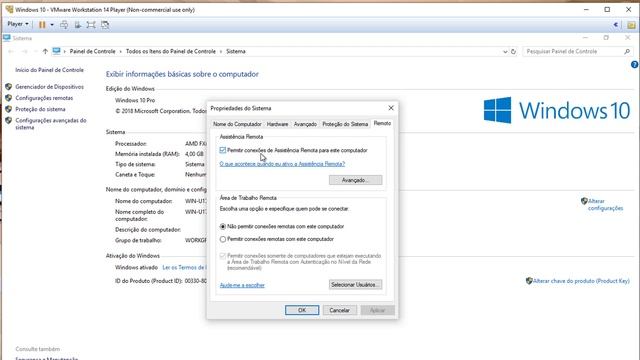This screenshot has width=640, height=360.
Task: Switch to Nome do Computador tab
Action: pyautogui.click(x=237, y=124)
